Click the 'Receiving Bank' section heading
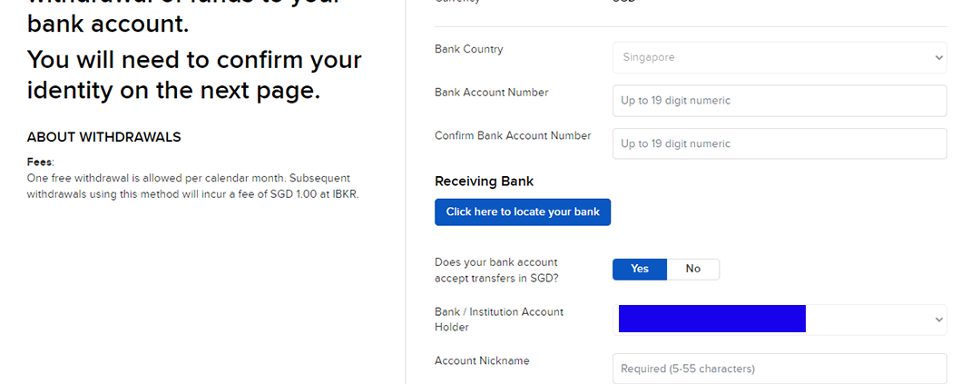This screenshot has width=980, height=384. pos(484,182)
